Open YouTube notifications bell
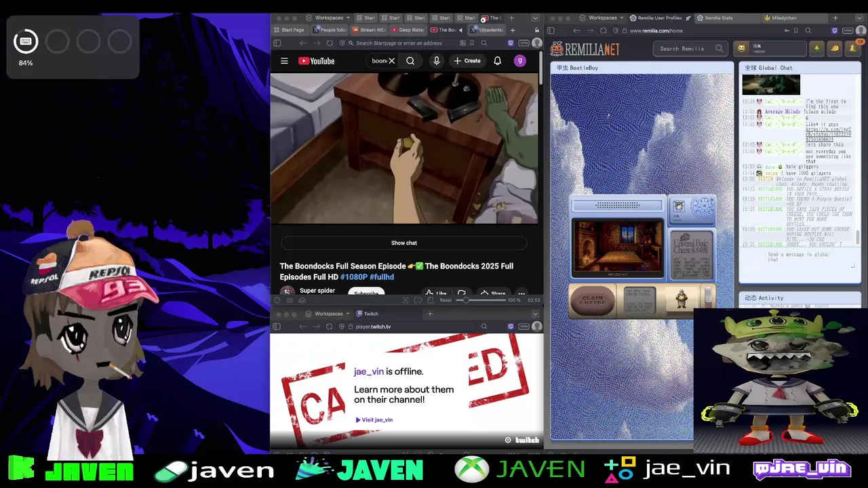Image resolution: width=868 pixels, height=488 pixels. tap(497, 61)
